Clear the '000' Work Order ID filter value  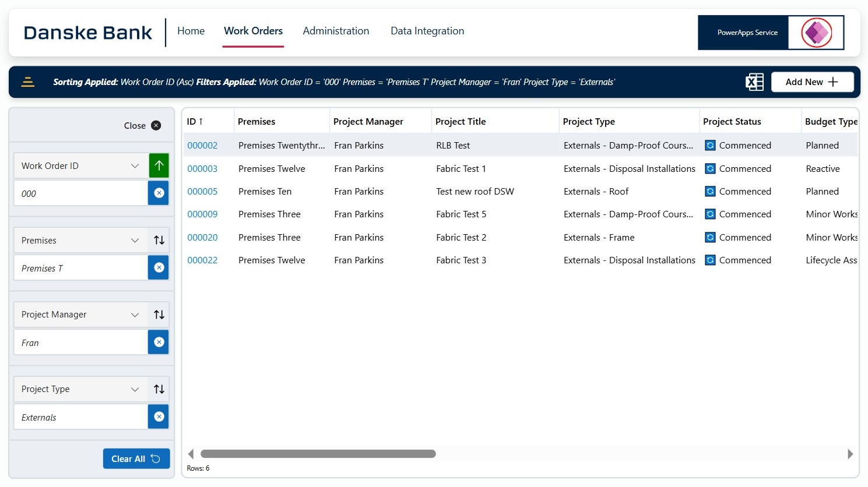click(158, 193)
